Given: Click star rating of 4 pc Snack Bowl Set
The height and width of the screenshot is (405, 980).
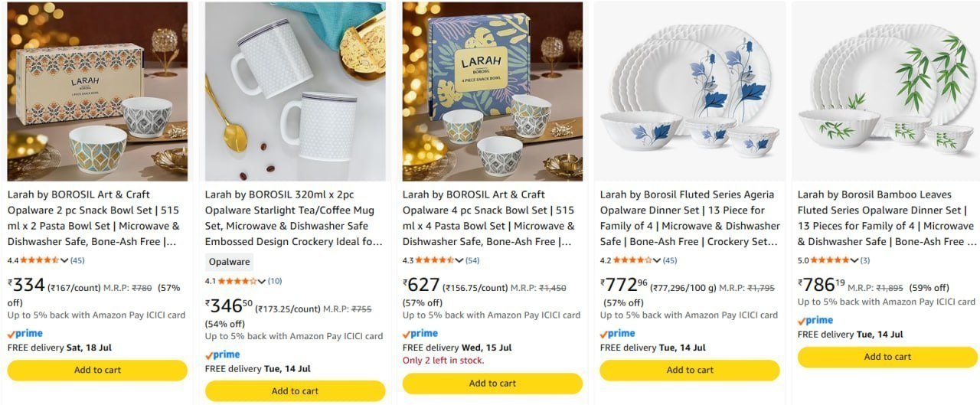Looking at the screenshot, I should 436,260.
